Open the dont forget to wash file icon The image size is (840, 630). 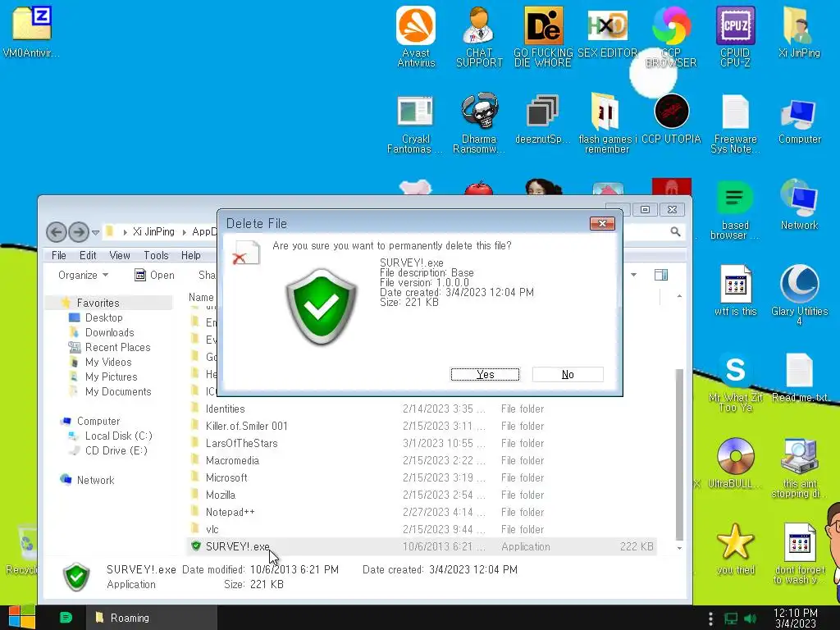(x=799, y=554)
